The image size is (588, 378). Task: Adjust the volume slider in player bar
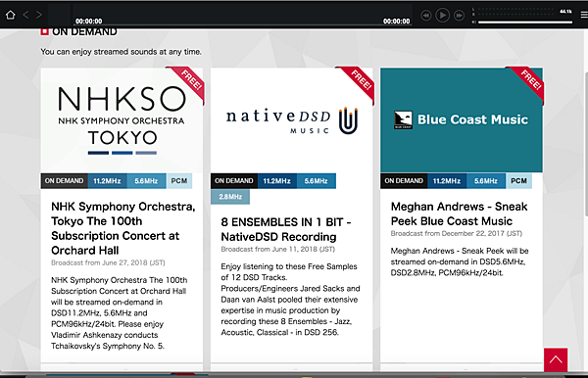click(x=525, y=23)
